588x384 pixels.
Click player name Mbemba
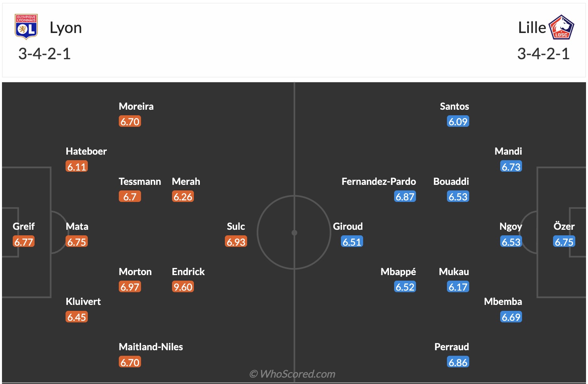[503, 302]
